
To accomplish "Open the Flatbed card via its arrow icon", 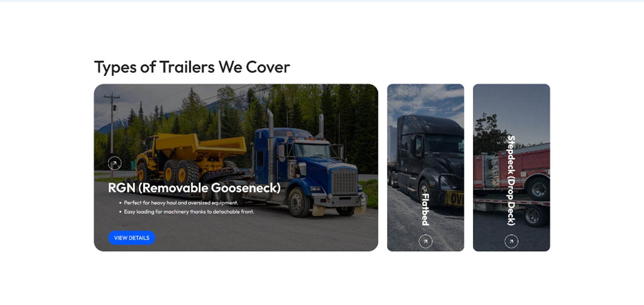I will 425,241.
